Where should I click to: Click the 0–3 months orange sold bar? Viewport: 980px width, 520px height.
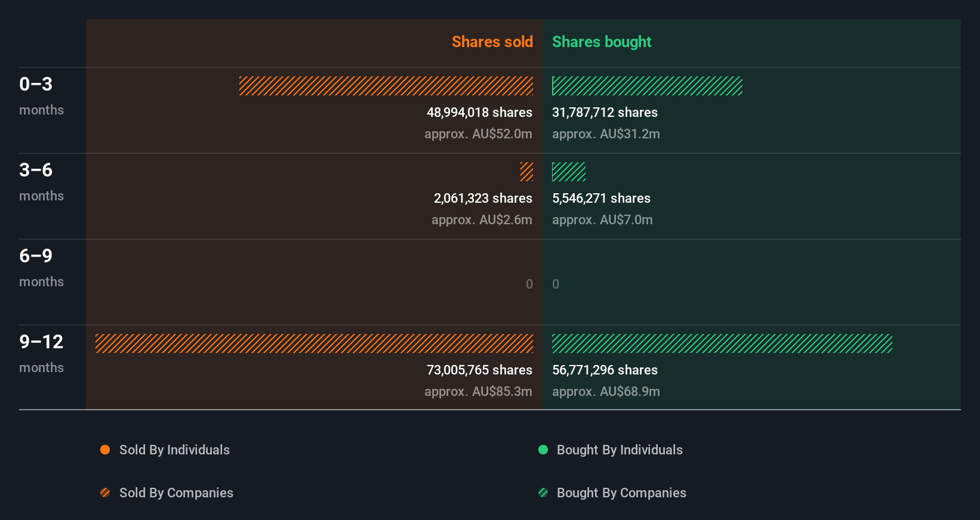386,86
